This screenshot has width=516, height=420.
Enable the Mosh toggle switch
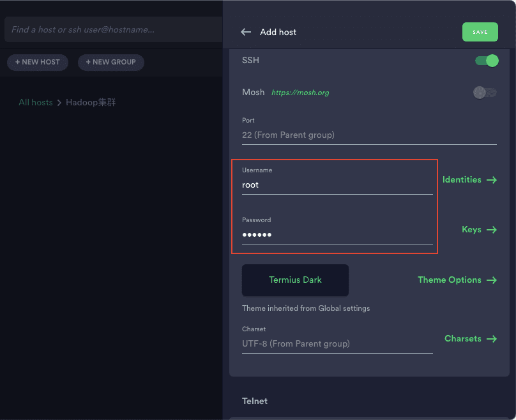point(485,93)
